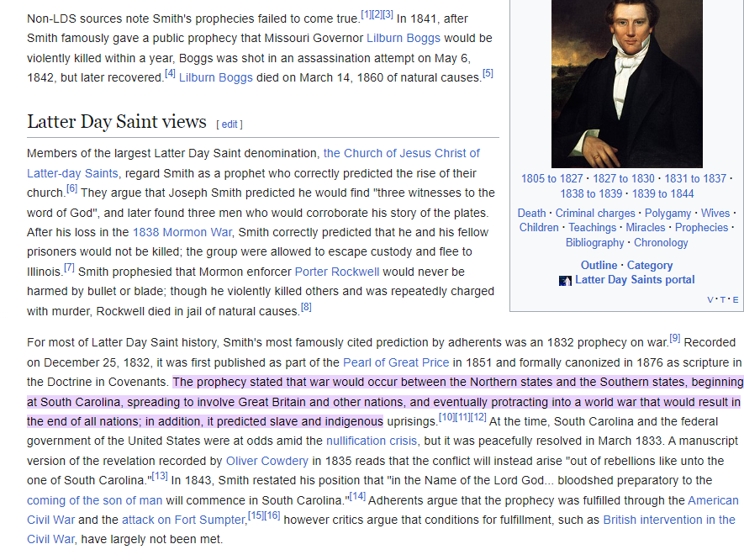The image size is (744, 560).
Task: Click the E (edit template) link
Action: pyautogui.click(x=736, y=299)
